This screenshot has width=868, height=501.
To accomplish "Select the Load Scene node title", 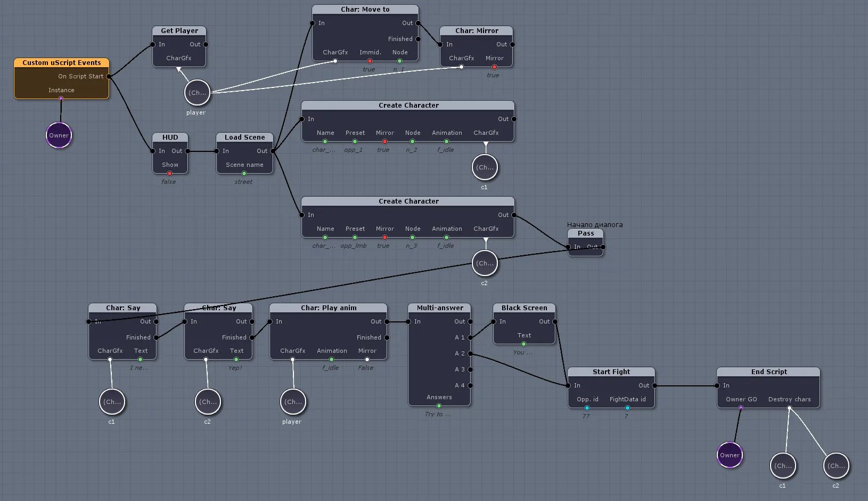I will pyautogui.click(x=244, y=138).
